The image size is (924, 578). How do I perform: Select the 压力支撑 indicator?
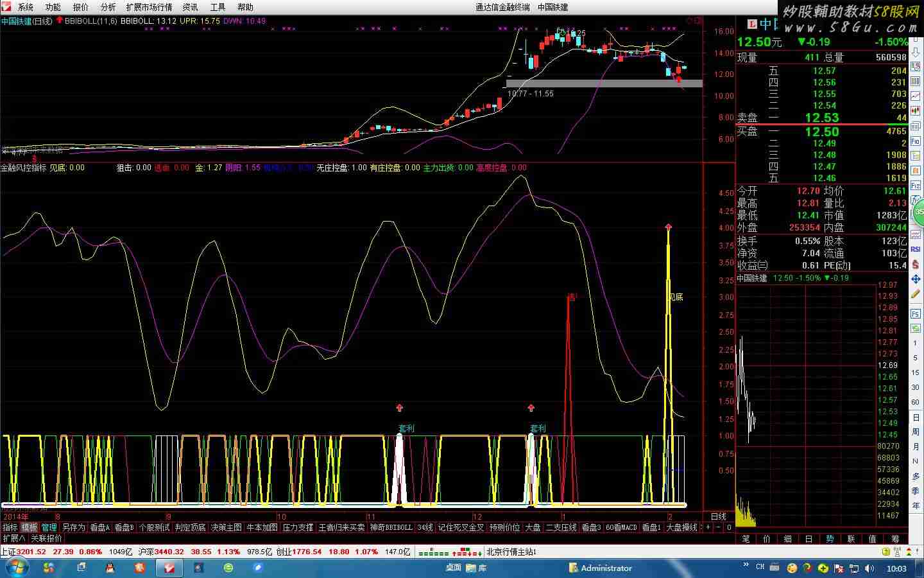pyautogui.click(x=298, y=527)
